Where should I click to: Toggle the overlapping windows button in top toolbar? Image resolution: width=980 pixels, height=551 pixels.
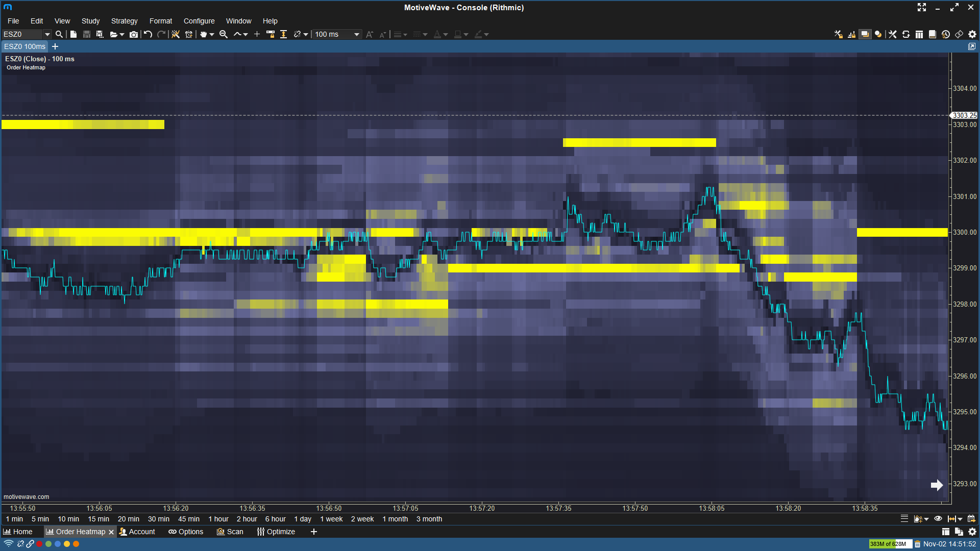pos(865,34)
